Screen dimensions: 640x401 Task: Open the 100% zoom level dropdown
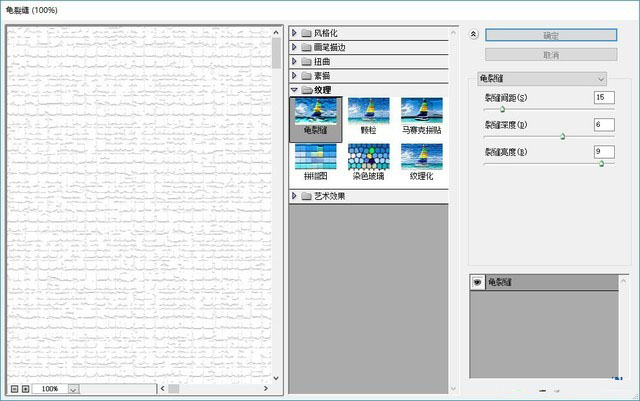pyautogui.click(x=73, y=388)
